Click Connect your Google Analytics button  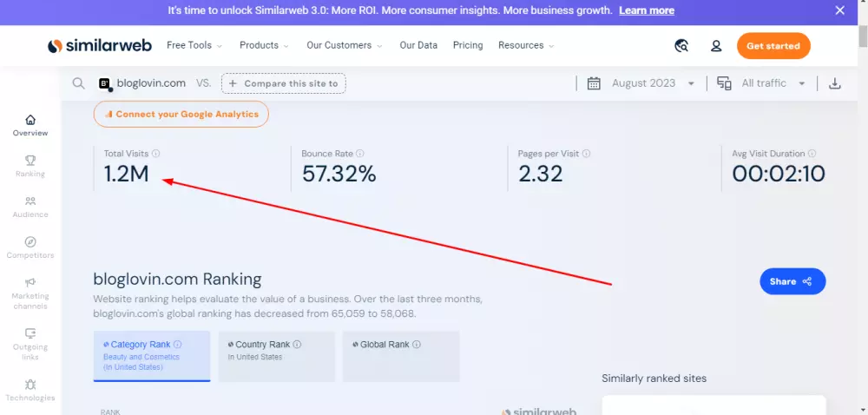coord(181,114)
